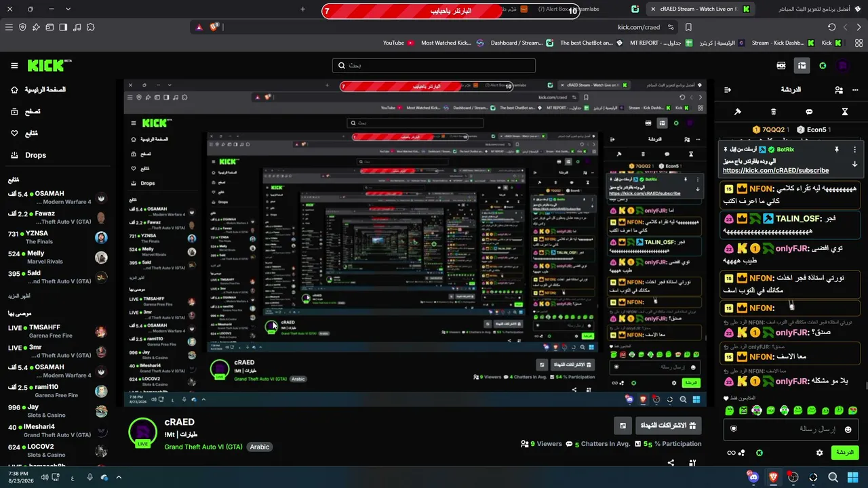This screenshot has height=488, width=868.
Task: Click the gifted subscriptions button
Action: tap(669, 426)
